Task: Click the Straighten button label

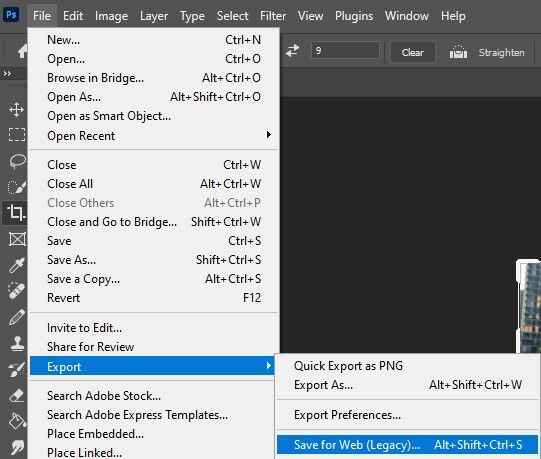Action: click(501, 52)
